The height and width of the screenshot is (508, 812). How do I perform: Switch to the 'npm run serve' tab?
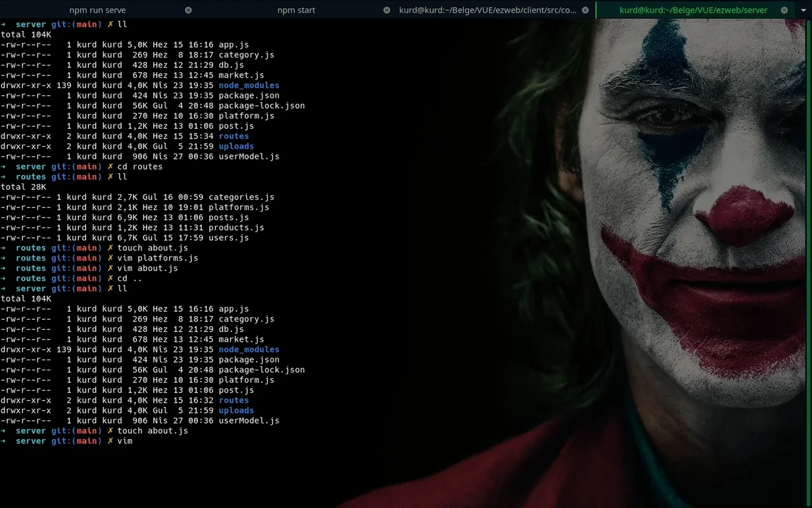[97, 10]
